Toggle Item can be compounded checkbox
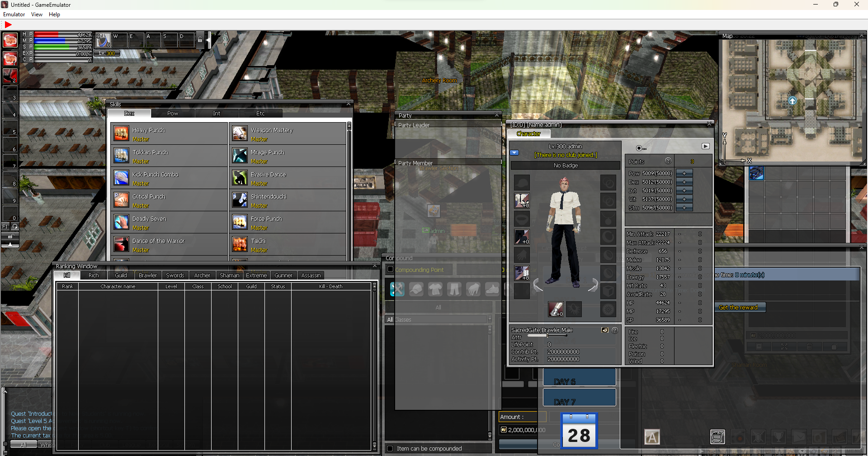Viewport: 868px width, 456px height. (x=390, y=448)
